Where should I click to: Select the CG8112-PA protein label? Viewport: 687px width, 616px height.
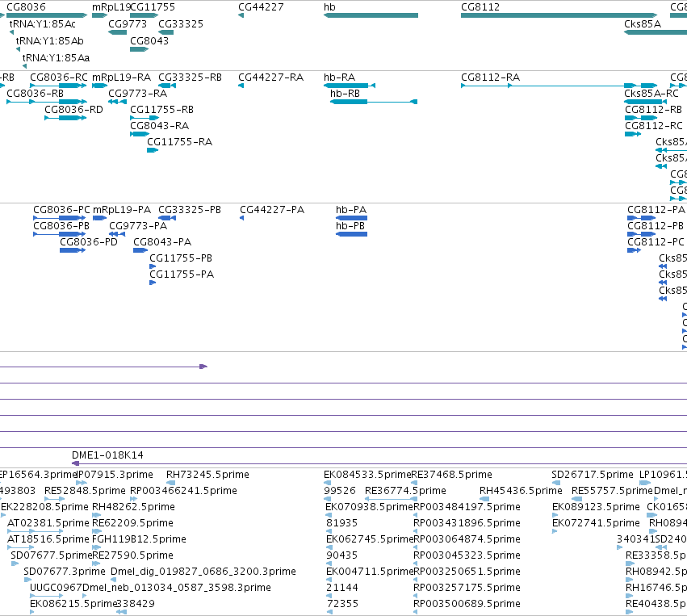point(656,210)
